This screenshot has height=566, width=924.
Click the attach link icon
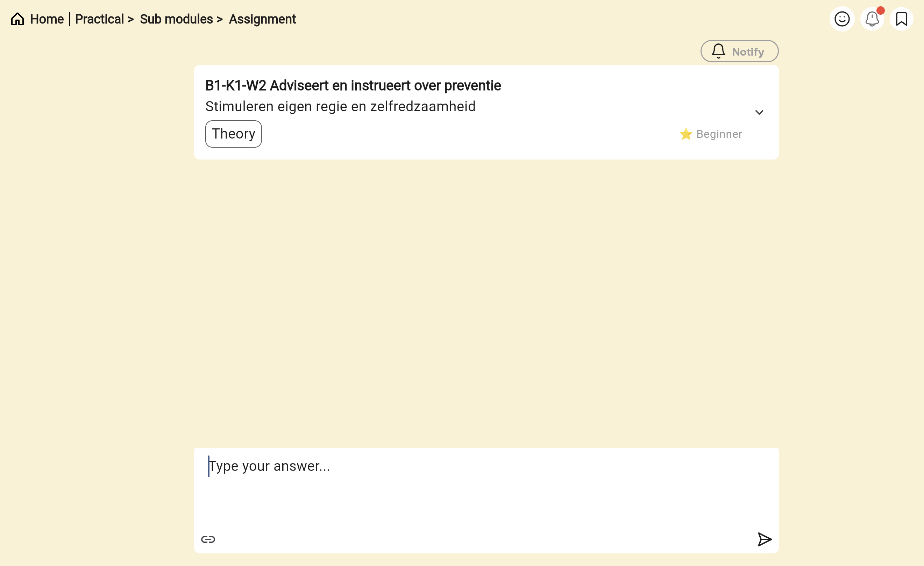pos(208,539)
